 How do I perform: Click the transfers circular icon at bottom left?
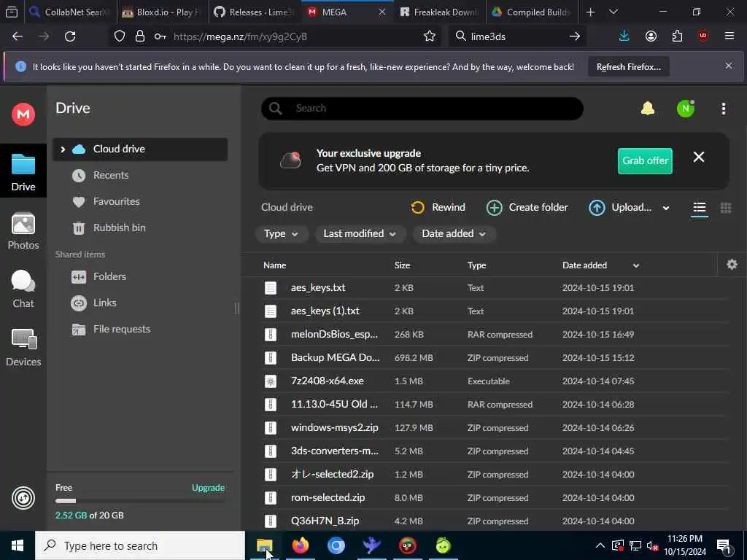pyautogui.click(x=23, y=498)
